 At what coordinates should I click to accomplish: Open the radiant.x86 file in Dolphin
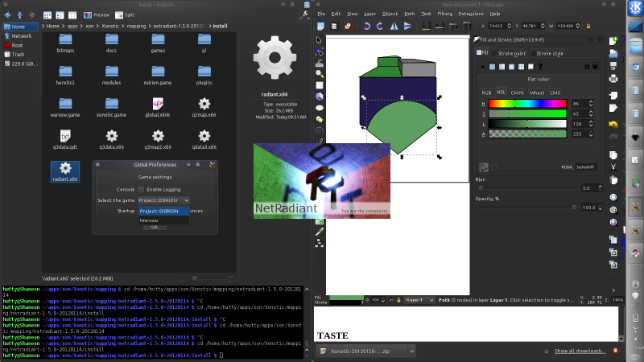[x=65, y=171]
